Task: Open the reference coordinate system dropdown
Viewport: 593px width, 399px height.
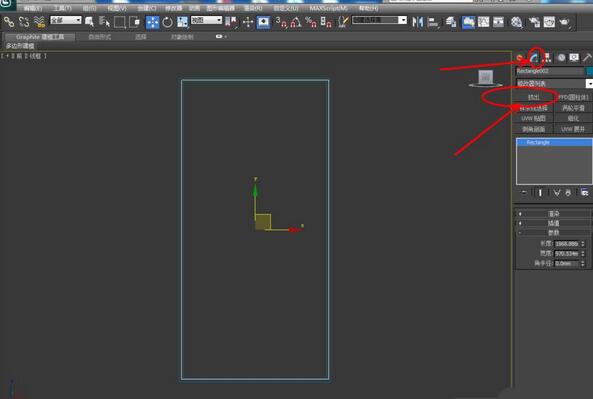Action: pos(206,20)
